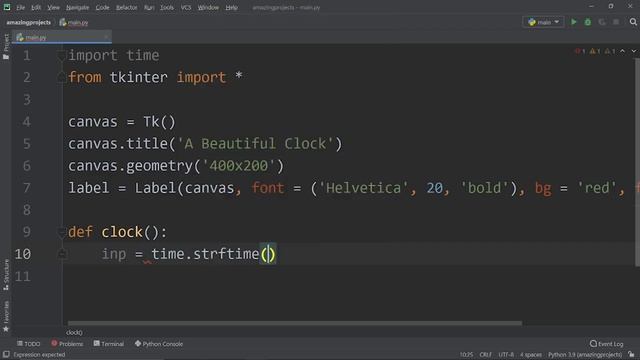
Task: Open the Terminal tool window
Action: coord(109,344)
